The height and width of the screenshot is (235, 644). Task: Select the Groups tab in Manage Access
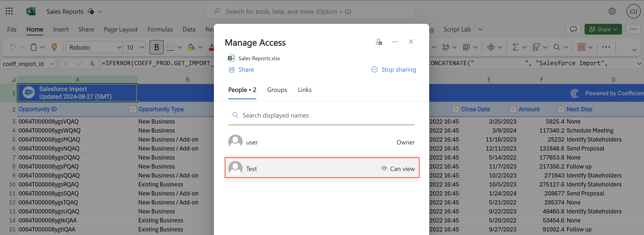pos(277,90)
